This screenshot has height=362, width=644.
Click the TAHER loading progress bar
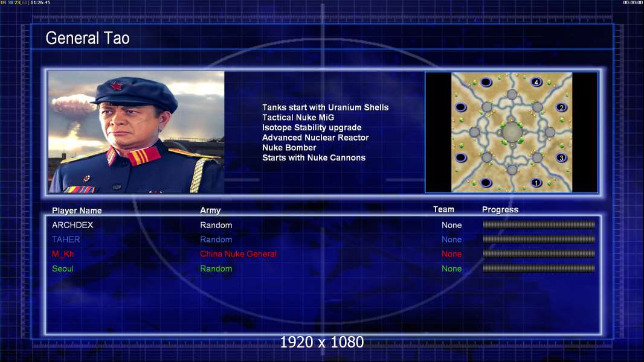tap(538, 239)
